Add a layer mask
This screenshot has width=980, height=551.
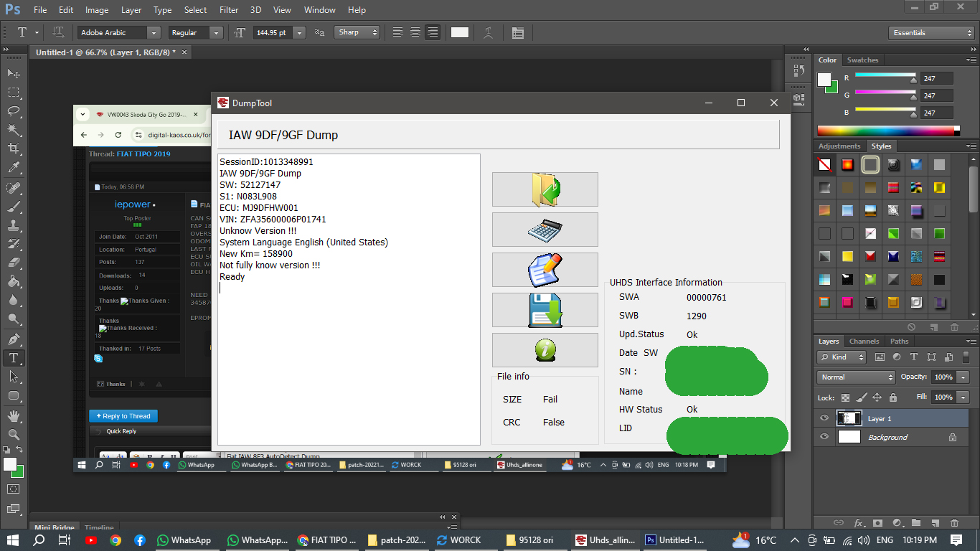877,523
